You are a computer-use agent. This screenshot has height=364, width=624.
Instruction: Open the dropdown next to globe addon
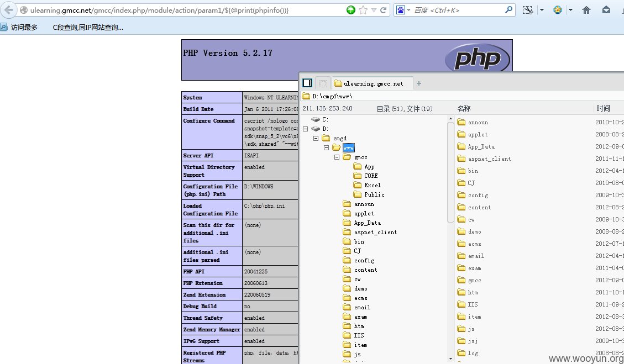[570, 10]
